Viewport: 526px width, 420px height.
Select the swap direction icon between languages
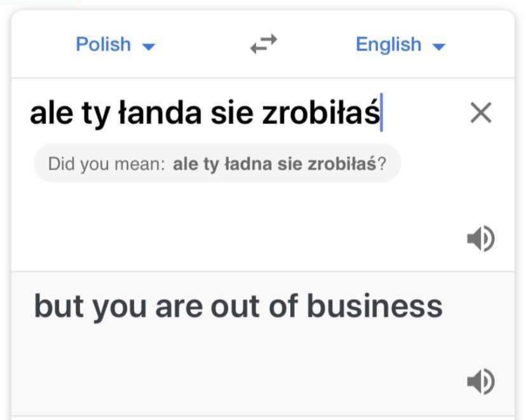[262, 44]
